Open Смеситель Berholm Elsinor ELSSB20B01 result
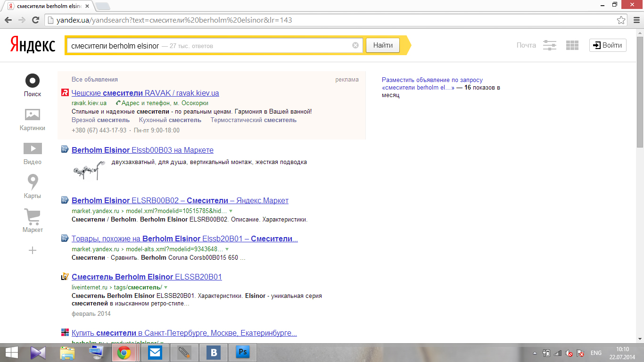Viewport: 644px width, 362px height. (x=147, y=277)
